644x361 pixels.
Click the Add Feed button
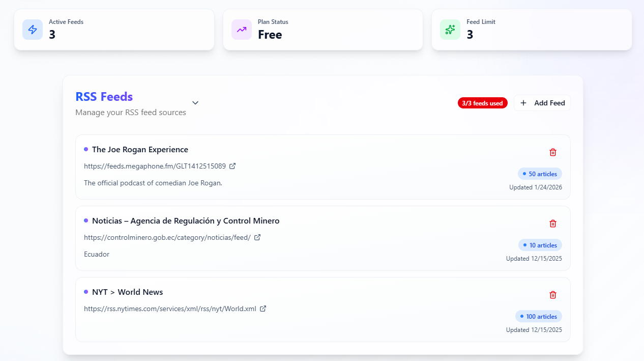tap(542, 103)
